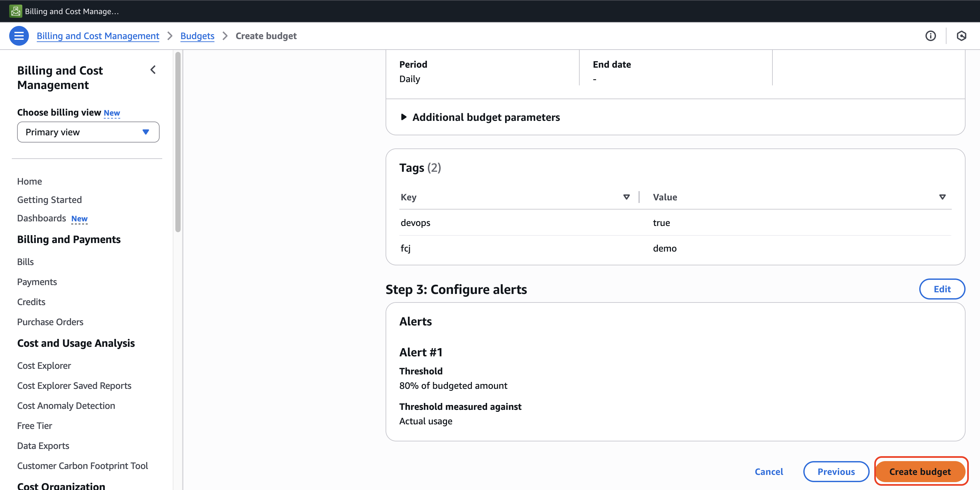
Task: Click New badge beside Dashboards
Action: click(x=79, y=219)
